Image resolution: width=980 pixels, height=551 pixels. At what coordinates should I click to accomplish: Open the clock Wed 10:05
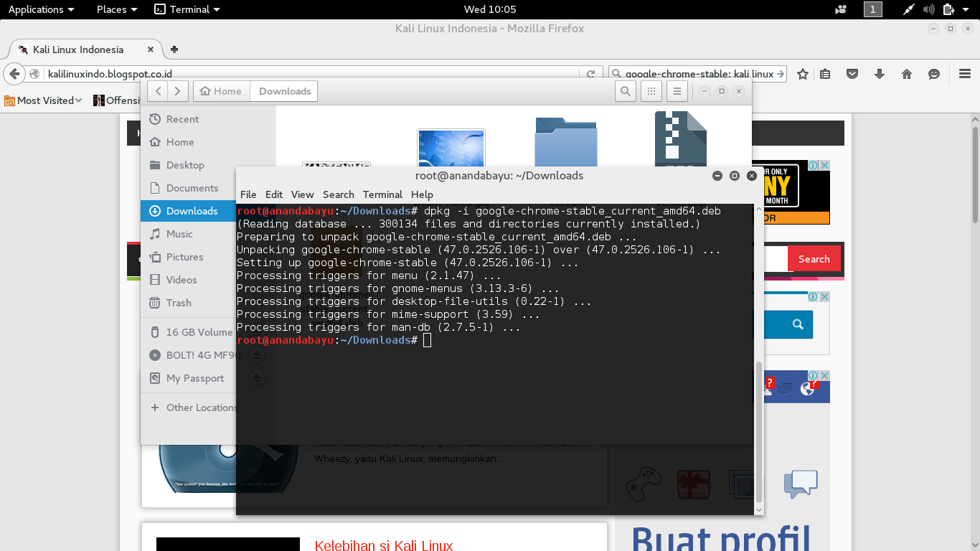pos(490,9)
